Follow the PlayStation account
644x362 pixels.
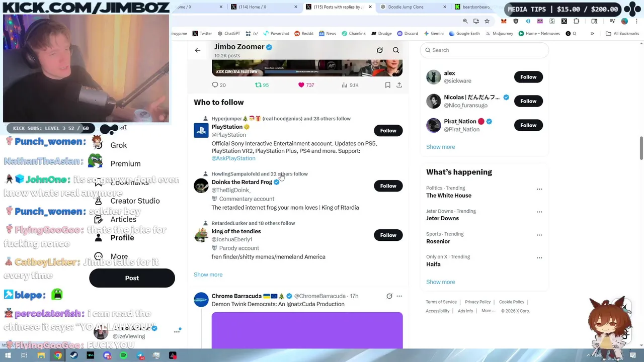tap(388, 131)
